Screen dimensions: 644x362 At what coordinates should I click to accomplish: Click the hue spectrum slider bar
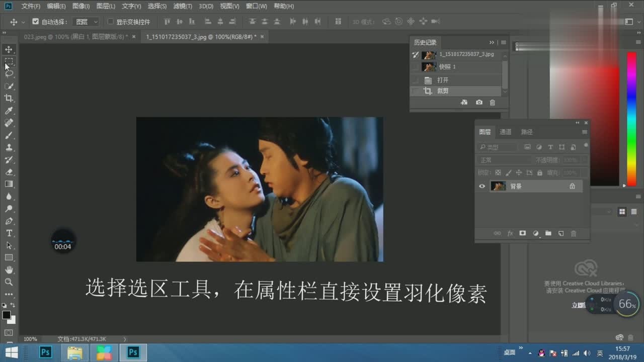[x=631, y=119]
